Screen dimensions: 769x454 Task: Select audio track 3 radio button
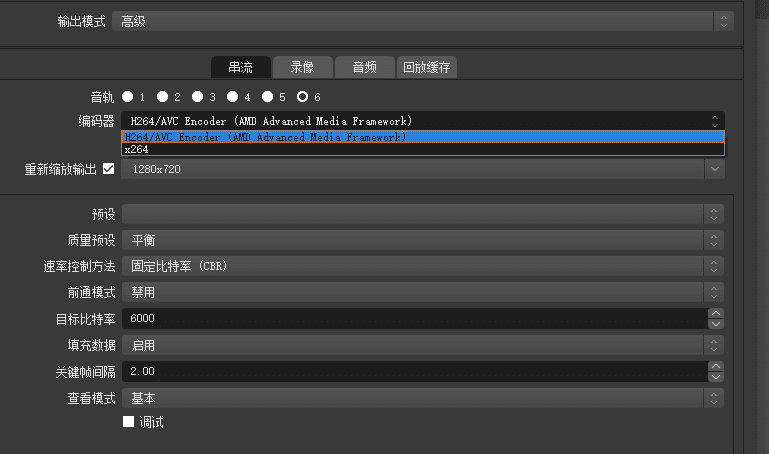click(x=198, y=97)
